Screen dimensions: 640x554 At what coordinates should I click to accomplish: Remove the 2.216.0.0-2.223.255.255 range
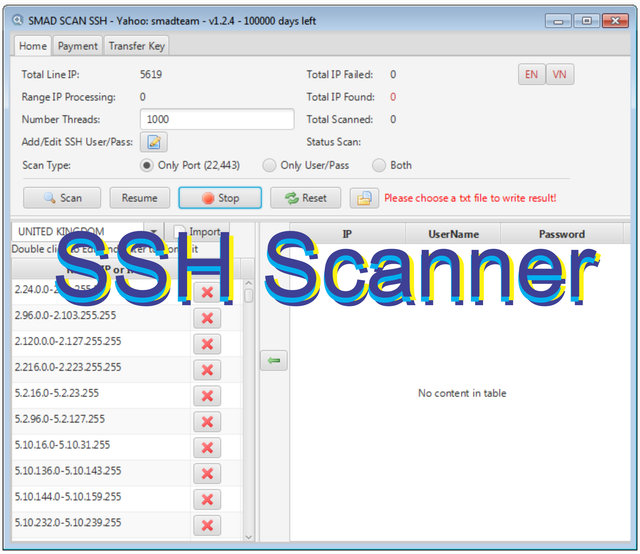(207, 370)
